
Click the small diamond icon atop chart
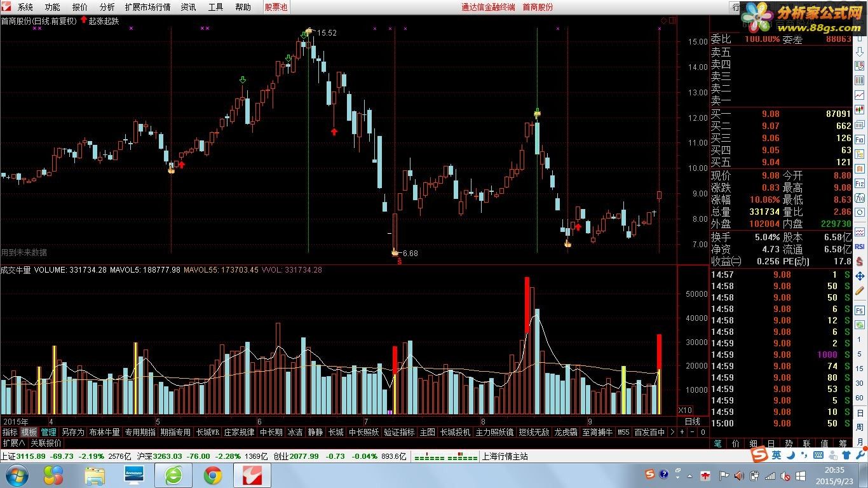coord(663,20)
